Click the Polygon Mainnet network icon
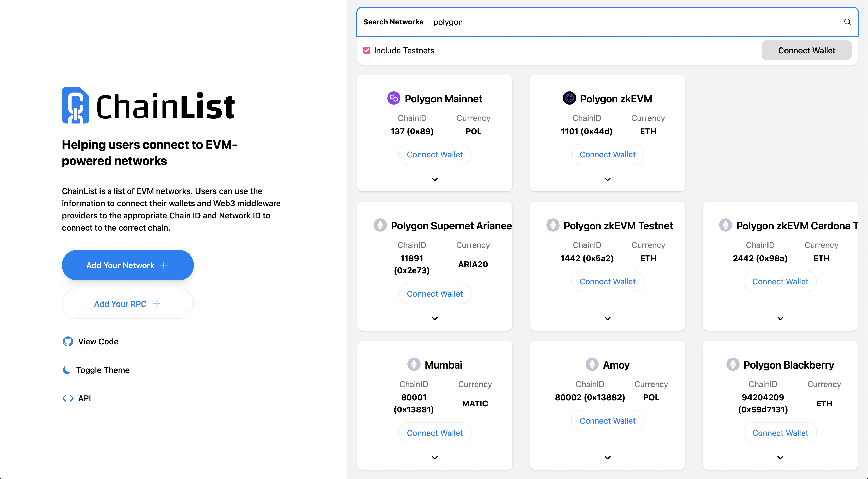The width and height of the screenshot is (868, 479). (393, 98)
